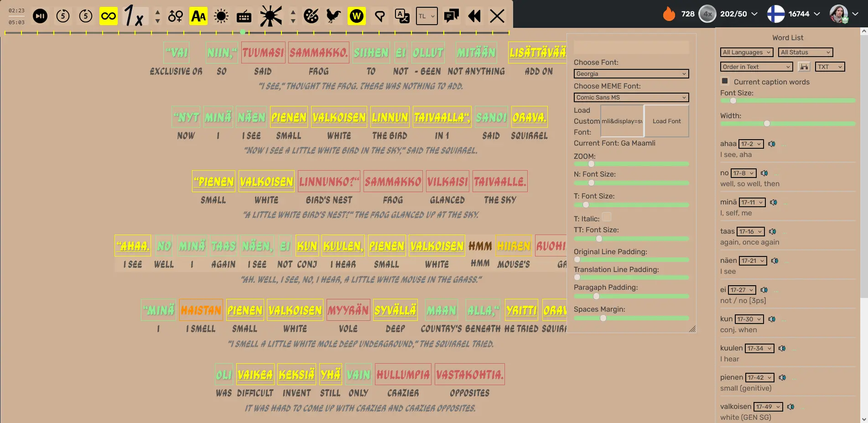Screen dimensions: 868x423
Task: Open the All Languages dropdown
Action: click(747, 52)
